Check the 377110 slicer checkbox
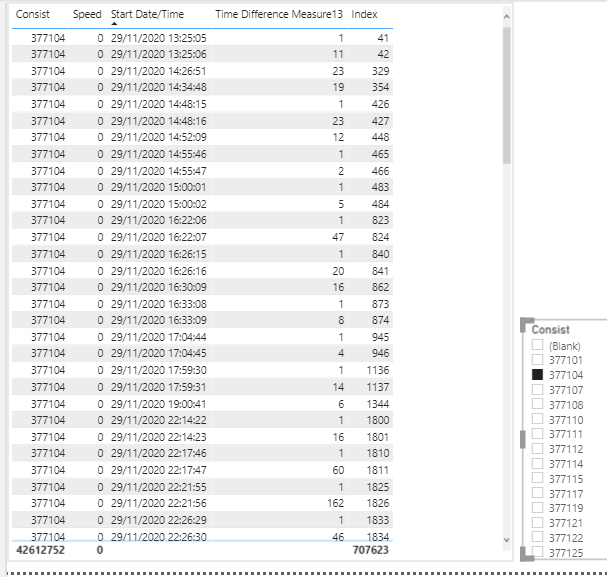 click(537, 419)
